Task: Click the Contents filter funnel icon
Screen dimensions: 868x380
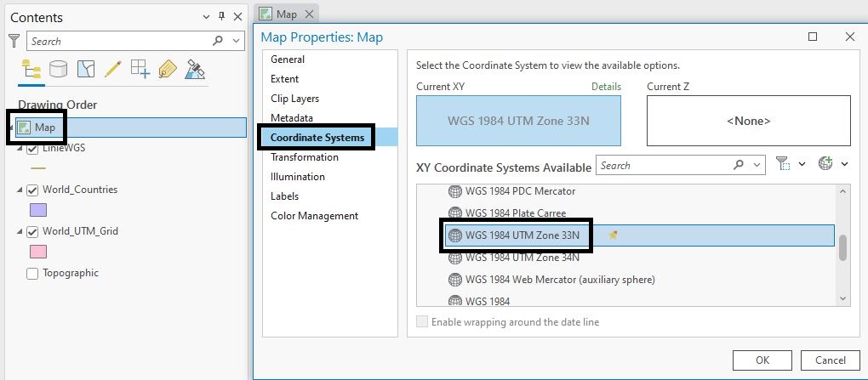Action: 14,41
